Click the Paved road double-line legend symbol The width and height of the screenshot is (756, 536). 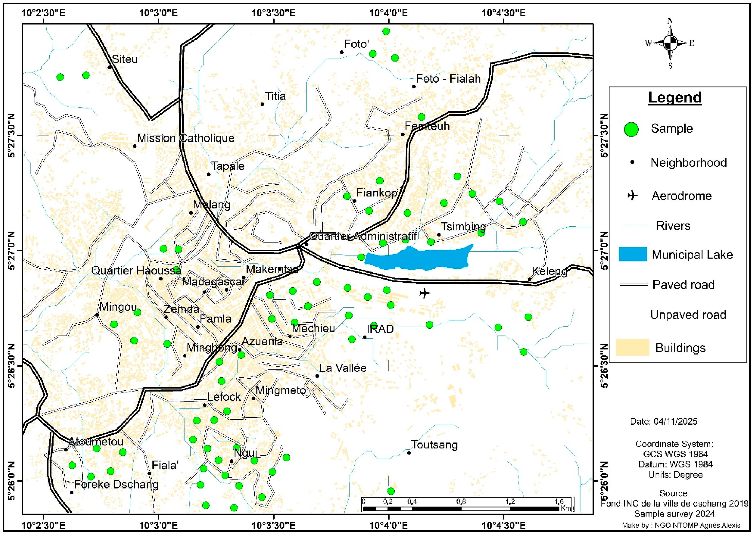(x=633, y=285)
